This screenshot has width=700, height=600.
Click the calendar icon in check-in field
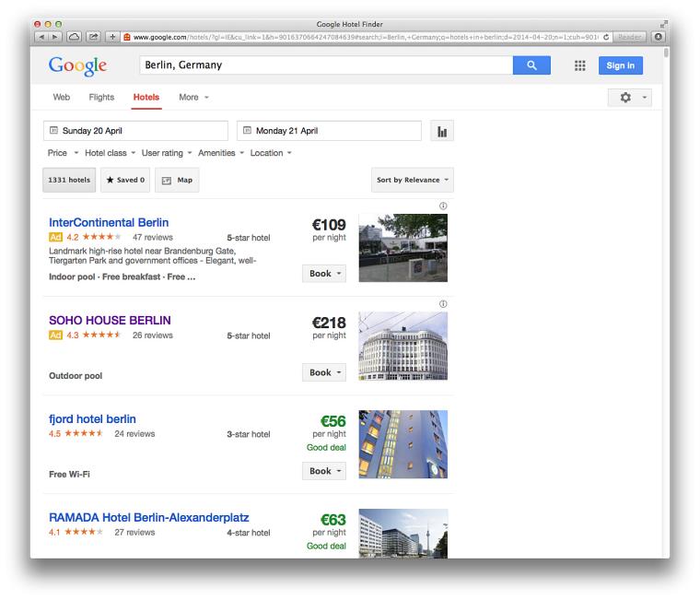[x=53, y=131]
